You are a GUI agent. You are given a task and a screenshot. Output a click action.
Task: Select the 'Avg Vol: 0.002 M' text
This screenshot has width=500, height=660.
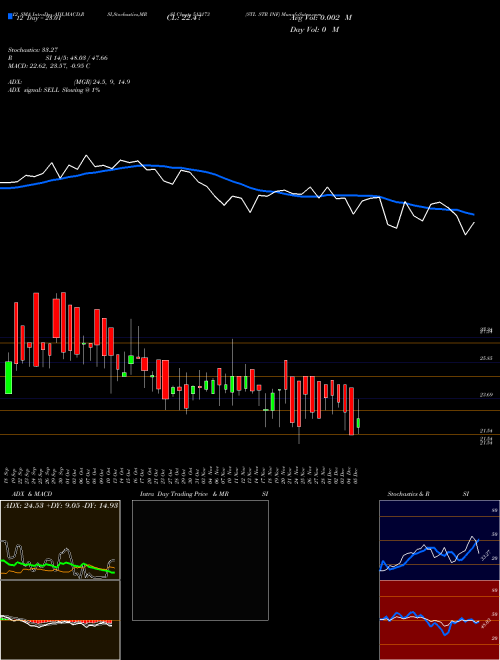(321, 18)
